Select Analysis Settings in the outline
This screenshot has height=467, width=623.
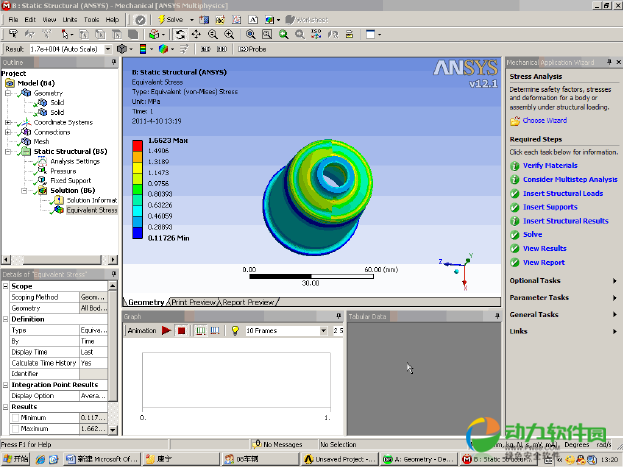[75, 161]
